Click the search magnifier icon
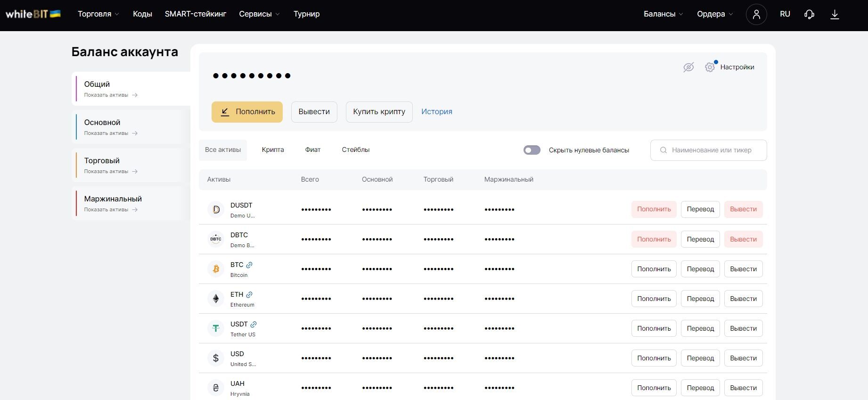 (x=663, y=150)
